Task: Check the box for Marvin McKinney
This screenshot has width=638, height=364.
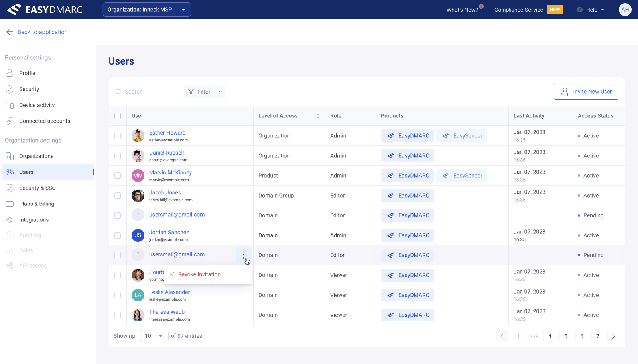Action: pyautogui.click(x=118, y=176)
